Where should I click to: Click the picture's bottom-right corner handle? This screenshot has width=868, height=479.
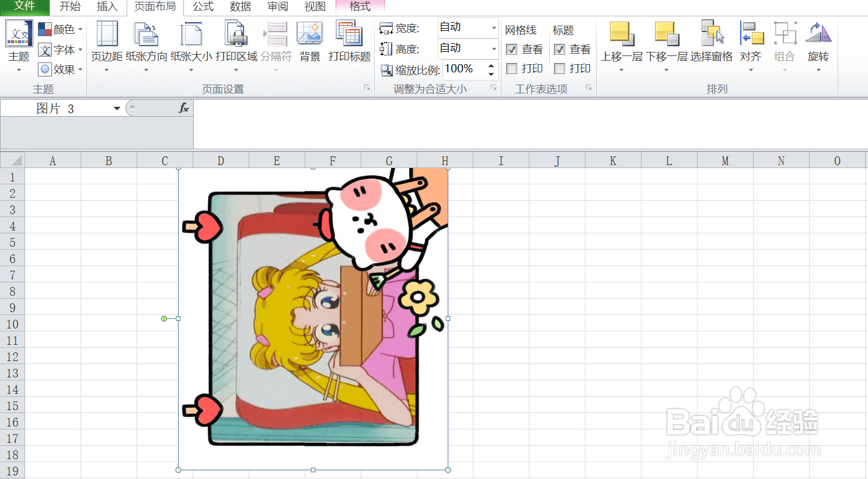click(448, 470)
